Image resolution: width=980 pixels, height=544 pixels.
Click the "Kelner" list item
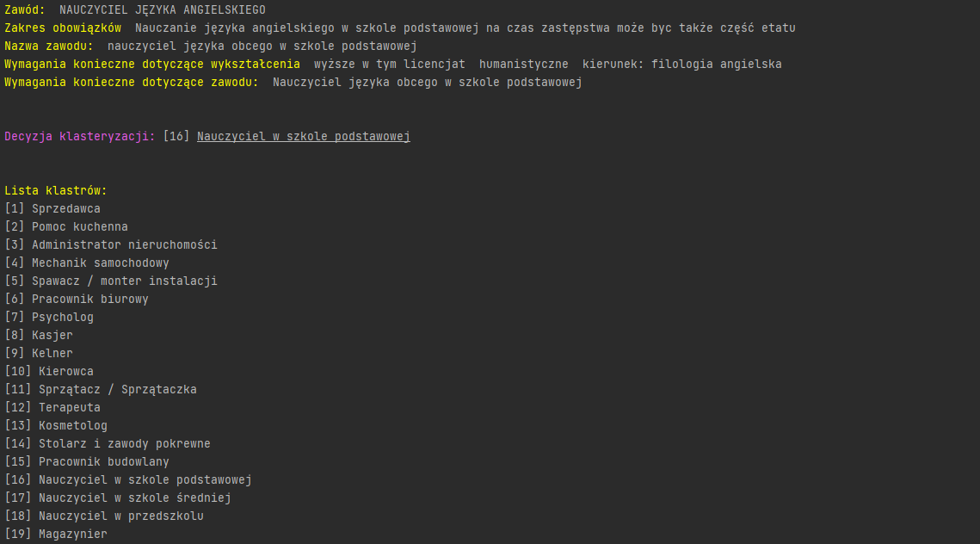(52, 354)
